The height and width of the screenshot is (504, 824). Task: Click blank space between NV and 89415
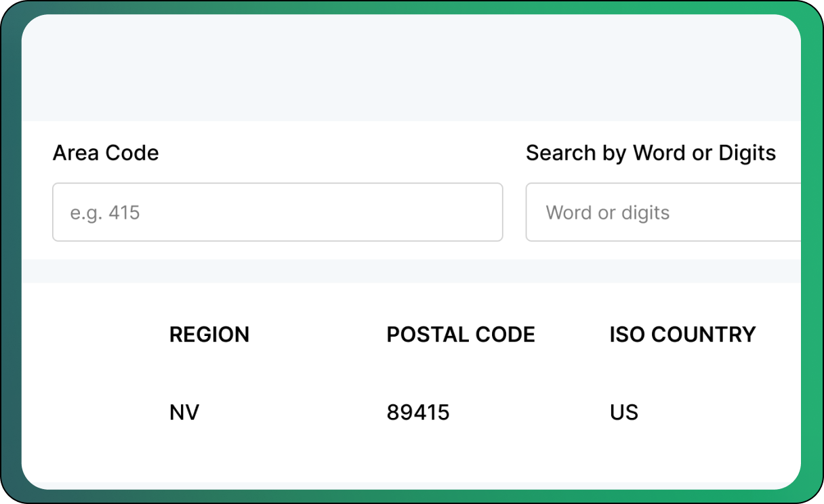point(291,413)
